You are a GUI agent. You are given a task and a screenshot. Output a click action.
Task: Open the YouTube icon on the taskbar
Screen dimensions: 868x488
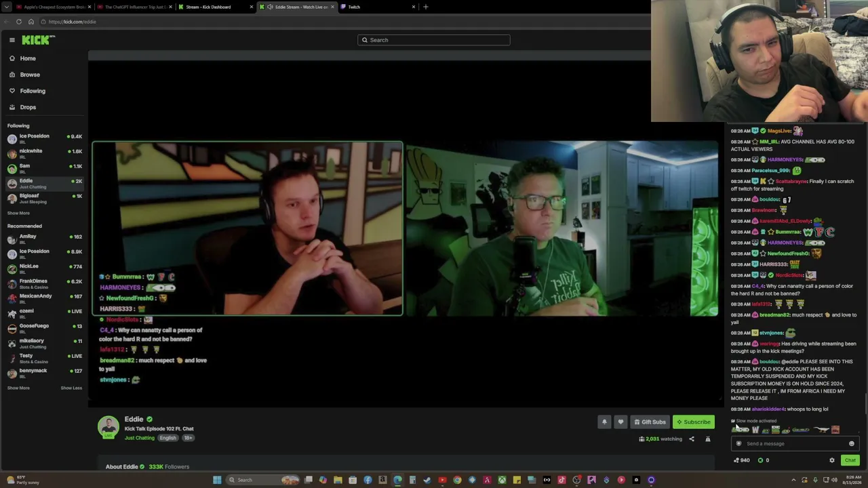(x=442, y=480)
